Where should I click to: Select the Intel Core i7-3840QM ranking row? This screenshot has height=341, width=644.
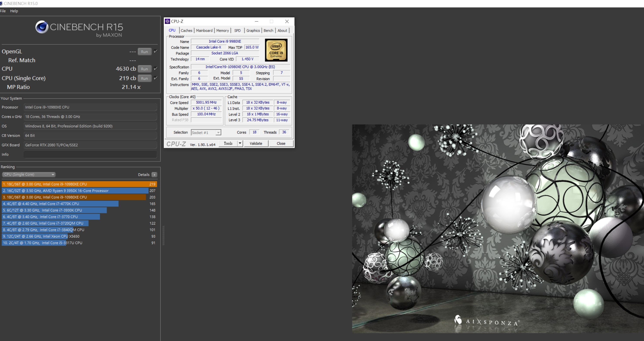[x=79, y=230]
